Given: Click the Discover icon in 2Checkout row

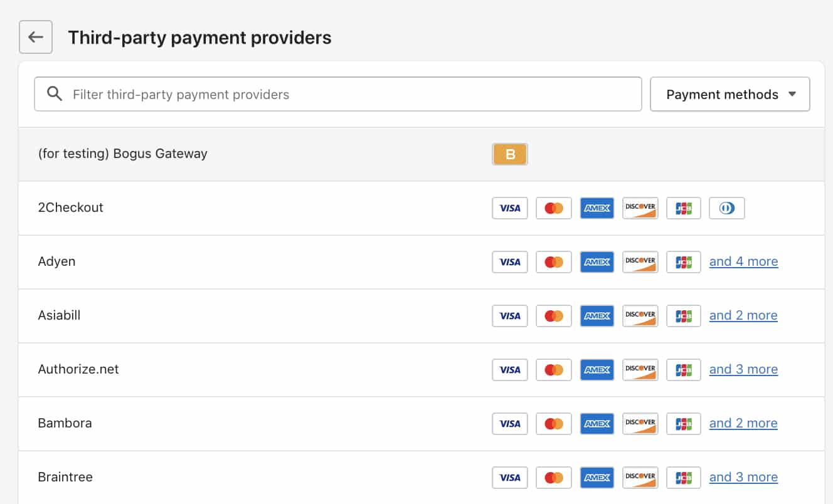Looking at the screenshot, I should coord(640,208).
